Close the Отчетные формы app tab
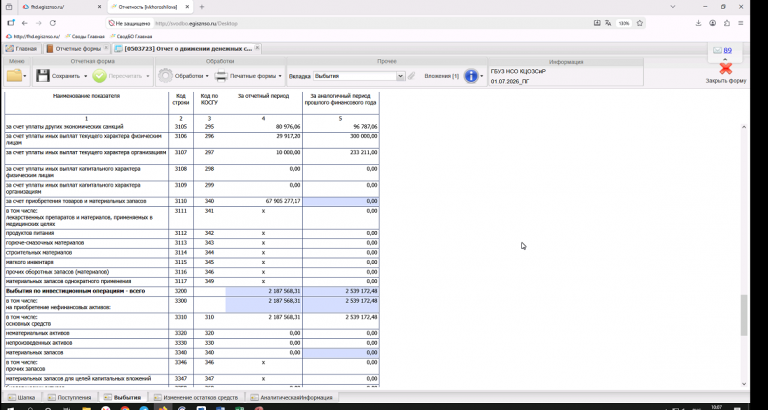 pyautogui.click(x=106, y=48)
